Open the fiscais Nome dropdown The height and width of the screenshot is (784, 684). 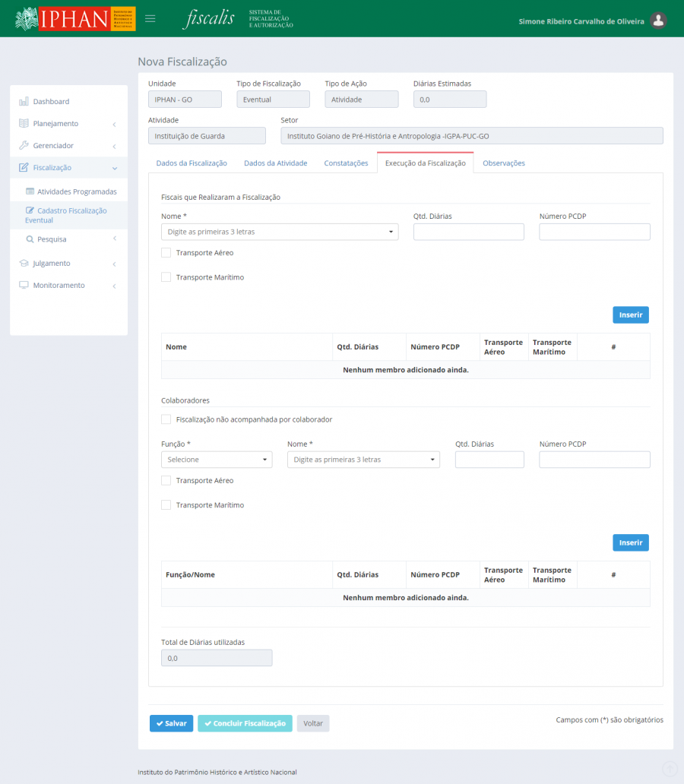pyautogui.click(x=280, y=232)
